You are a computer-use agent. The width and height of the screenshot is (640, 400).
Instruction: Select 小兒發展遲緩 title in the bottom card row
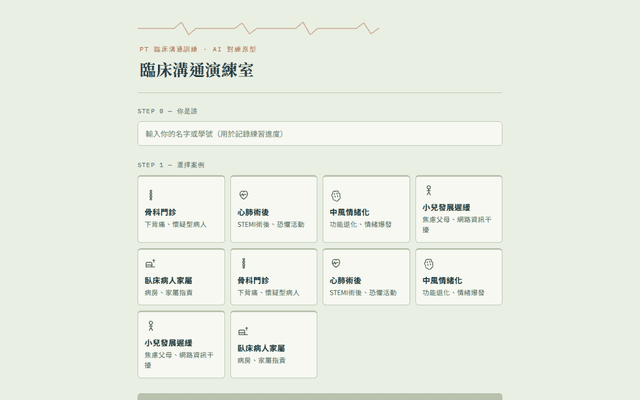[168, 343]
